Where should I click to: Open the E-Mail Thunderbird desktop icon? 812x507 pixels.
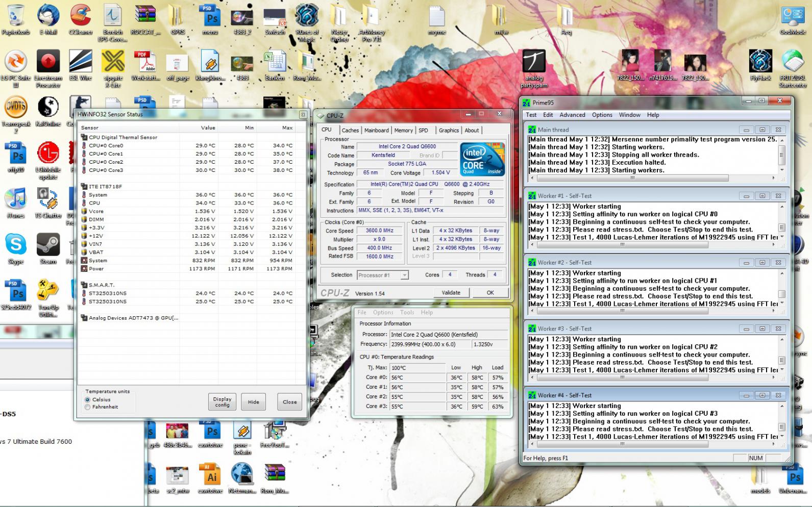coord(48,19)
